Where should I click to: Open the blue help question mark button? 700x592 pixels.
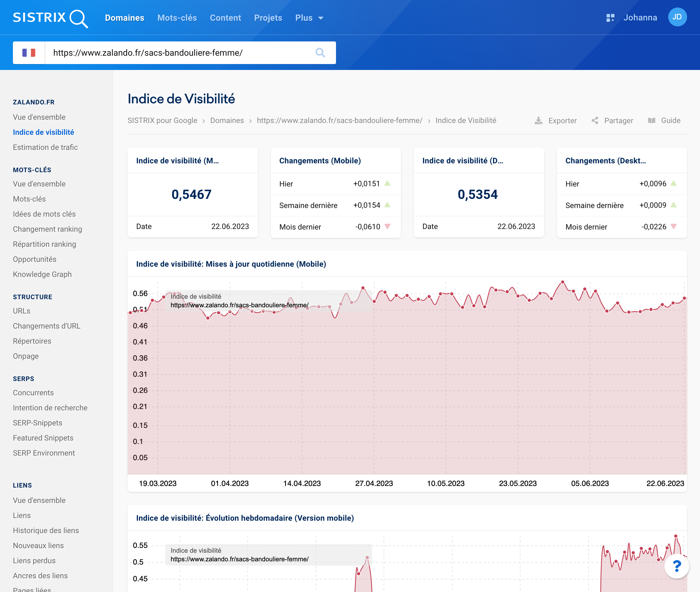[x=677, y=566]
